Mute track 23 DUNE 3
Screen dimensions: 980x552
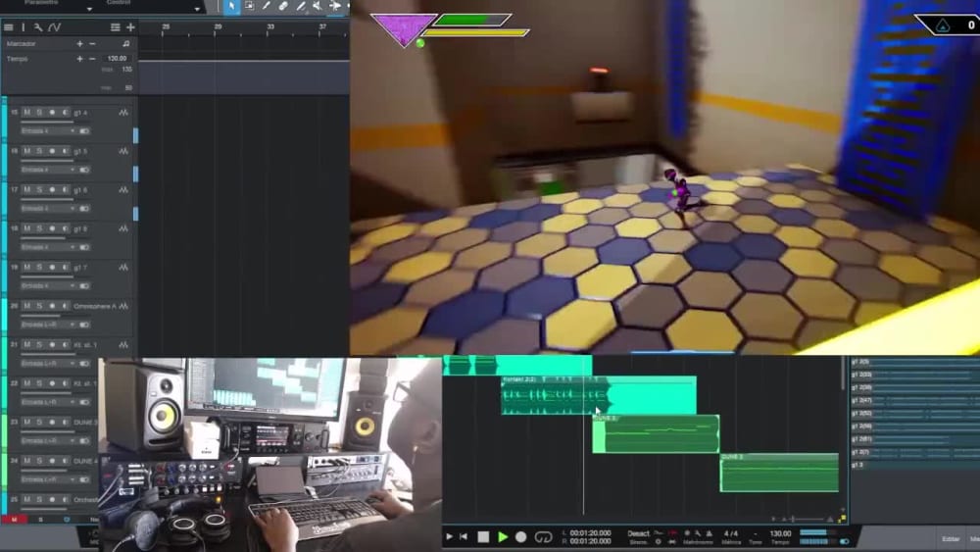[x=26, y=423]
